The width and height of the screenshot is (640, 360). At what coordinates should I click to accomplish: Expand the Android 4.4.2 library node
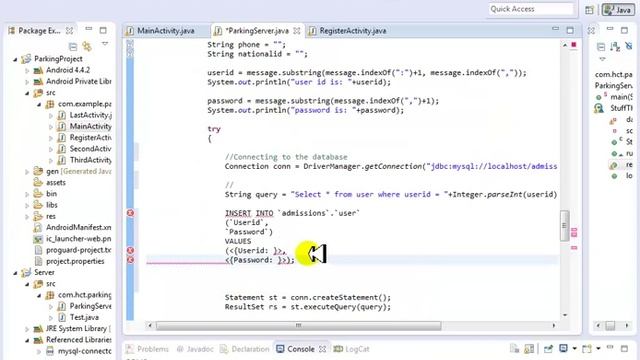pos(27,71)
